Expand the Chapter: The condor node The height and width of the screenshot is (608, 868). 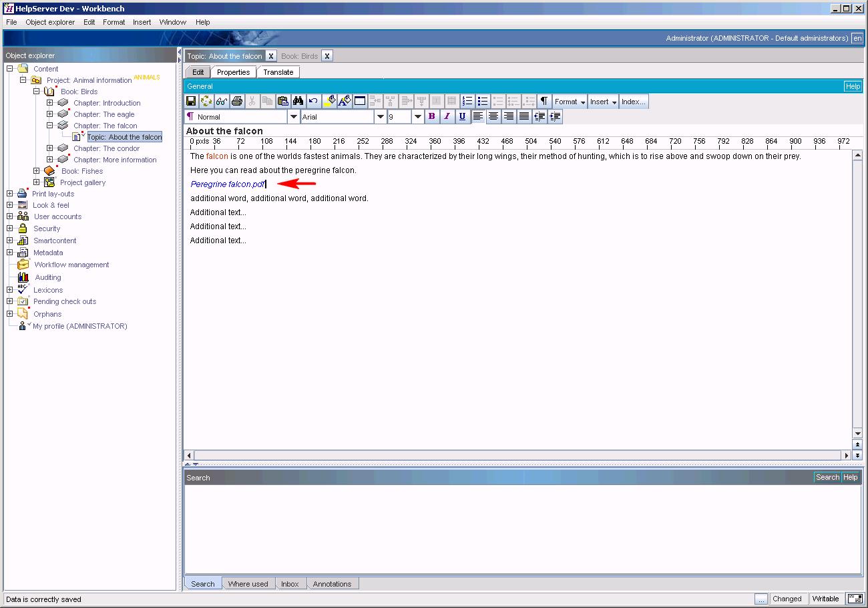point(50,148)
